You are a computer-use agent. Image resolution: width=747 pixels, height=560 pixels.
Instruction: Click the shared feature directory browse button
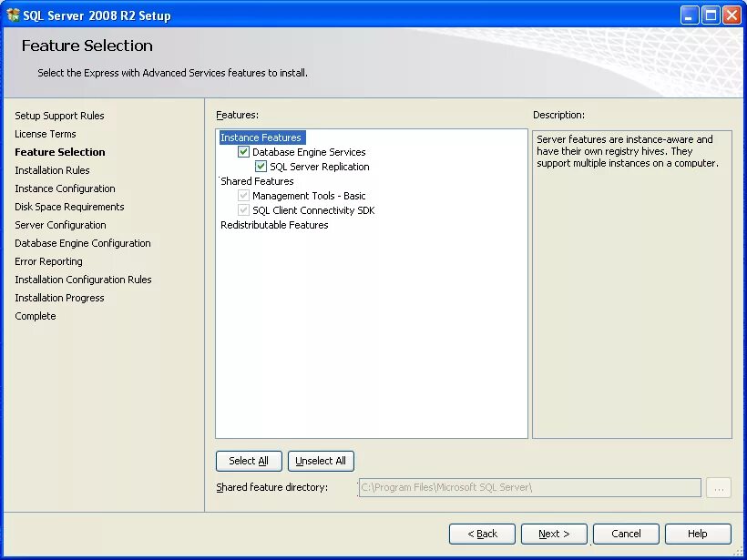[719, 488]
